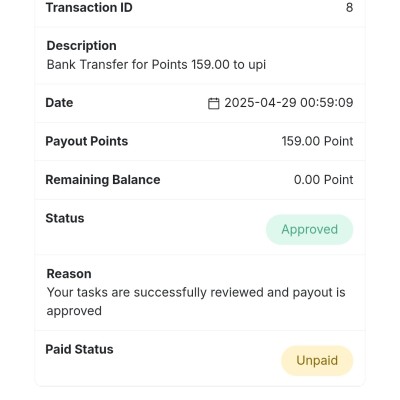Select the 159.00 Point payout value

pos(317,141)
